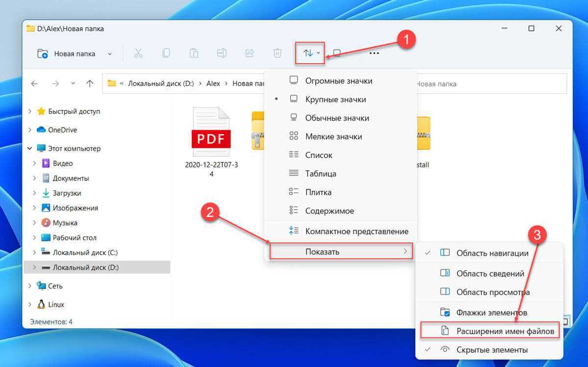Screen dimensions: 588x367
Task: Enable Расширения имен файлов
Action: click(490, 331)
